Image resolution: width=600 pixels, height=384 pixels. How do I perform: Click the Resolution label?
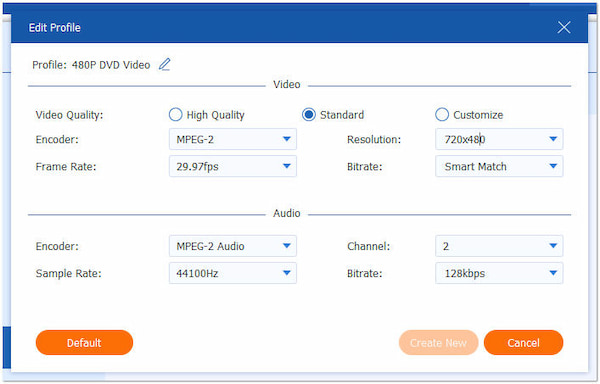374,140
